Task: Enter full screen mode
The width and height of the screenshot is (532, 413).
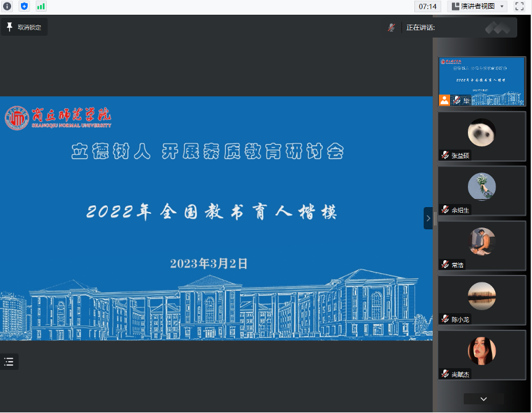Action: [519, 6]
